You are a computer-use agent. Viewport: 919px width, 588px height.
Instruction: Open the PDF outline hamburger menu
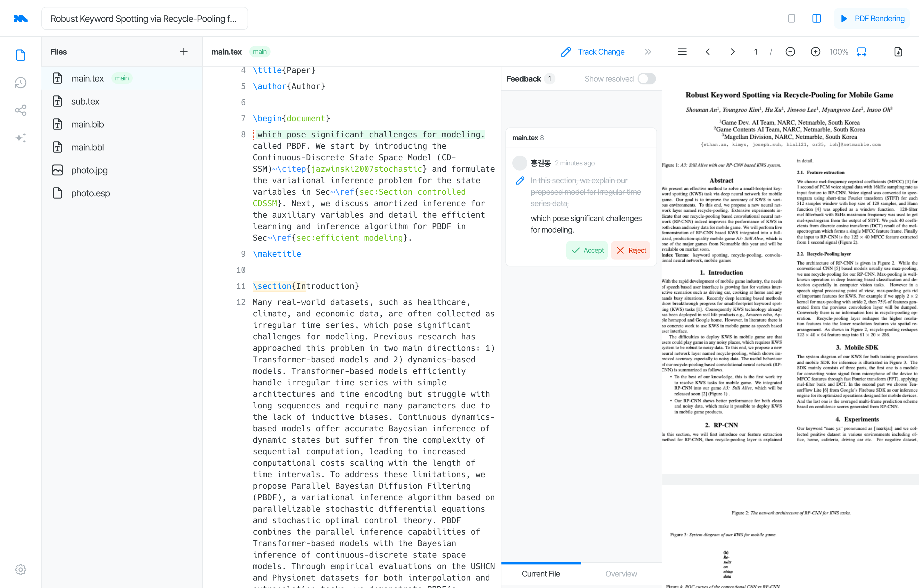682,52
